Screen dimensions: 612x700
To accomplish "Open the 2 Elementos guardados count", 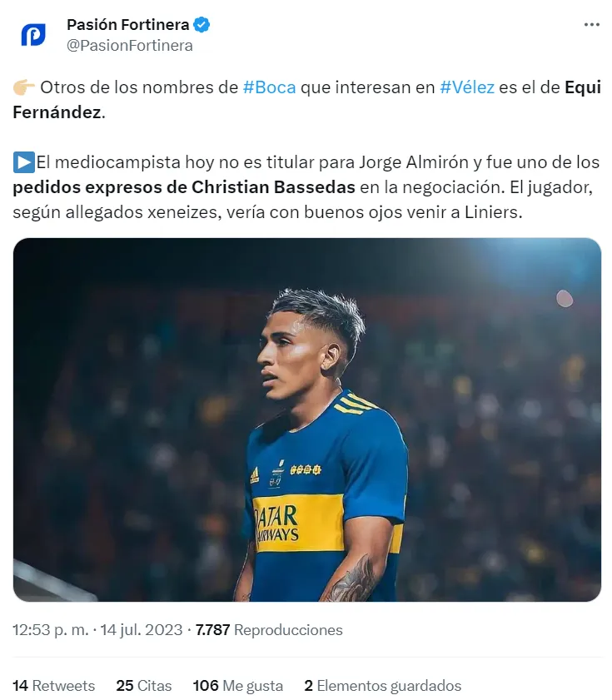I will pos(382,685).
